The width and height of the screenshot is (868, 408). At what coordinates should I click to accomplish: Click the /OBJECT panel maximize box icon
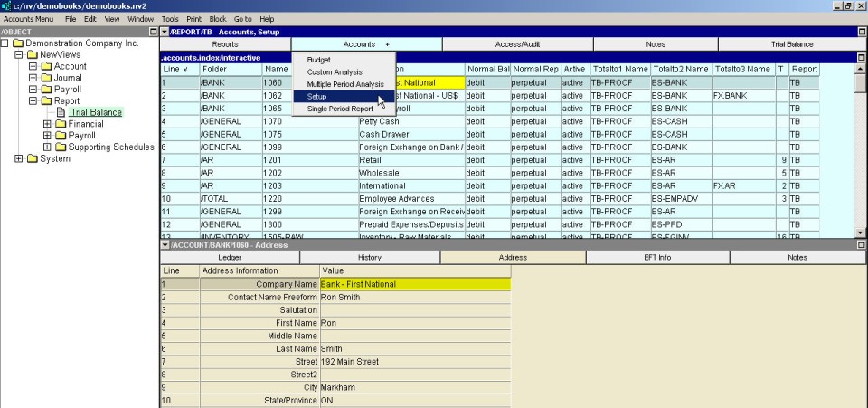(x=152, y=32)
